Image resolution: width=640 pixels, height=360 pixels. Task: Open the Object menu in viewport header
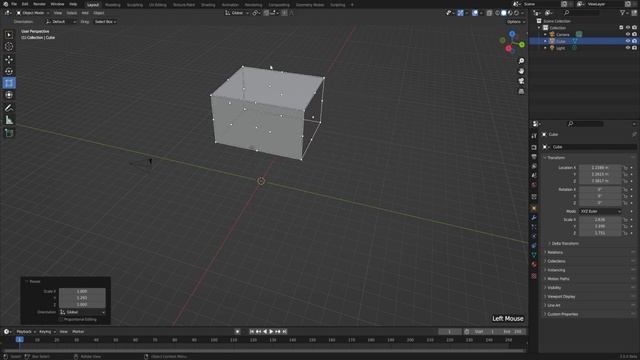tap(99, 13)
